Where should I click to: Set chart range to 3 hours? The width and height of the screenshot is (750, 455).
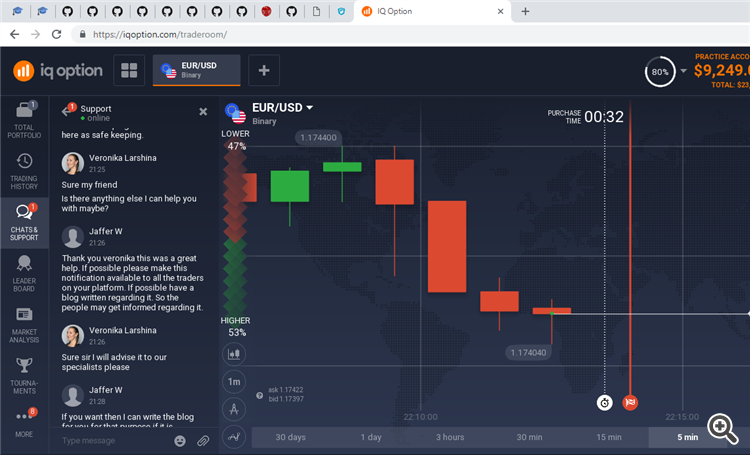tap(450, 437)
